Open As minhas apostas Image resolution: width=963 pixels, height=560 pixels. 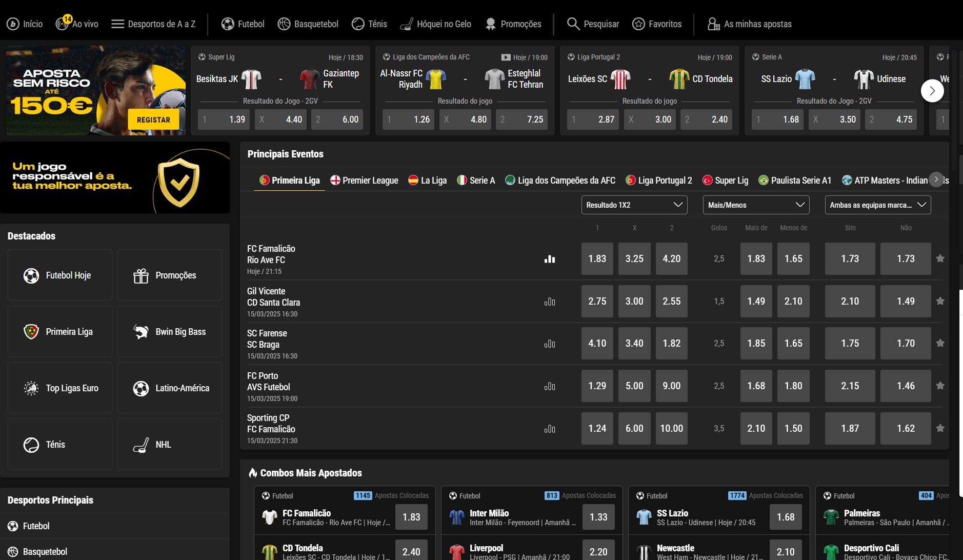pos(750,24)
